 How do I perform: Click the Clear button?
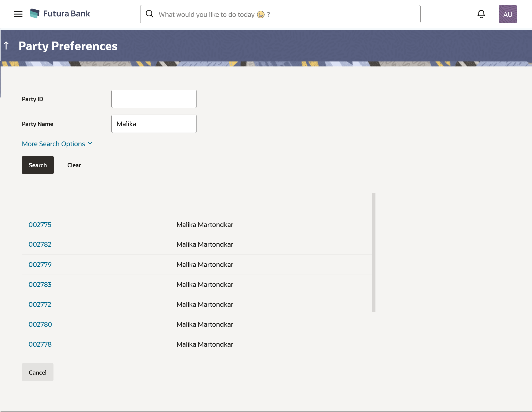coord(74,165)
